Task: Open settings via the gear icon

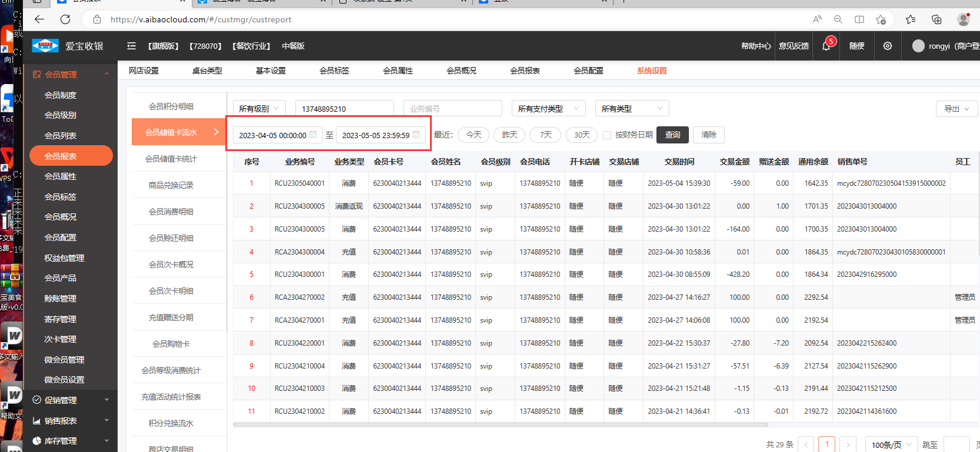Action: coord(888,46)
